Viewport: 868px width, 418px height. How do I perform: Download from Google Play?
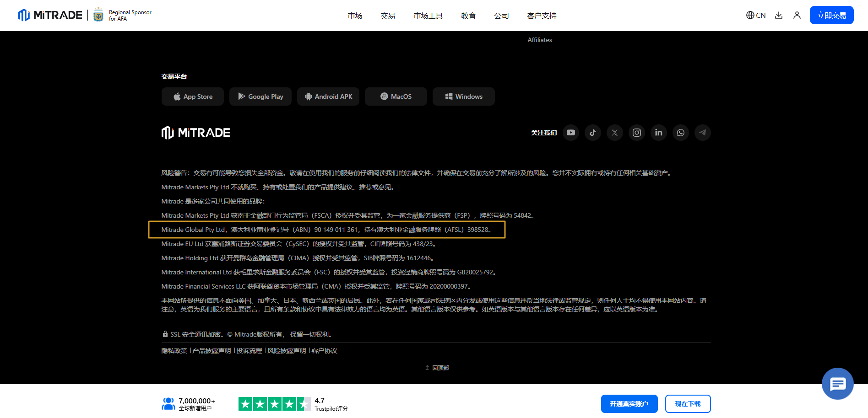260,96
